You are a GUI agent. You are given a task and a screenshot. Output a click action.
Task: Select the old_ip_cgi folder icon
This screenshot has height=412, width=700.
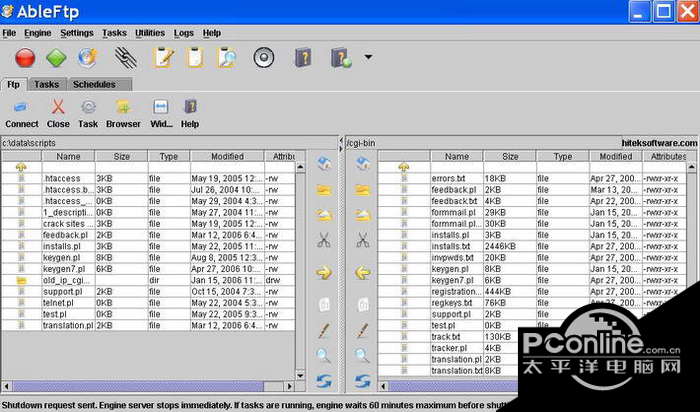(x=21, y=280)
